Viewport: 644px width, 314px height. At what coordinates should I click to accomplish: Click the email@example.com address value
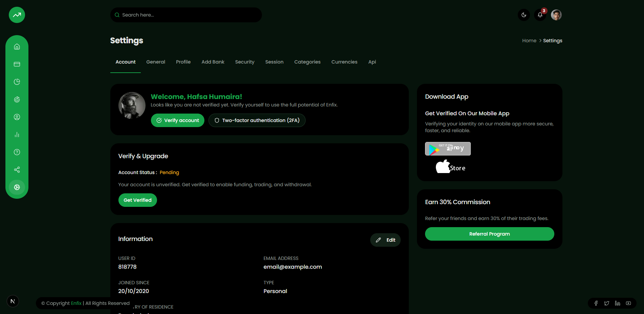[293, 267]
